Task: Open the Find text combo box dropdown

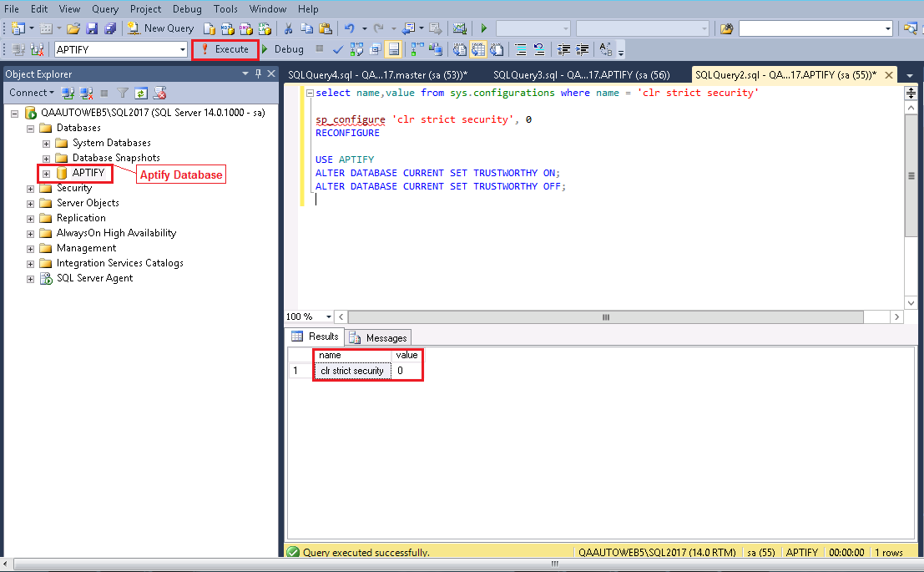Action: tap(887, 28)
